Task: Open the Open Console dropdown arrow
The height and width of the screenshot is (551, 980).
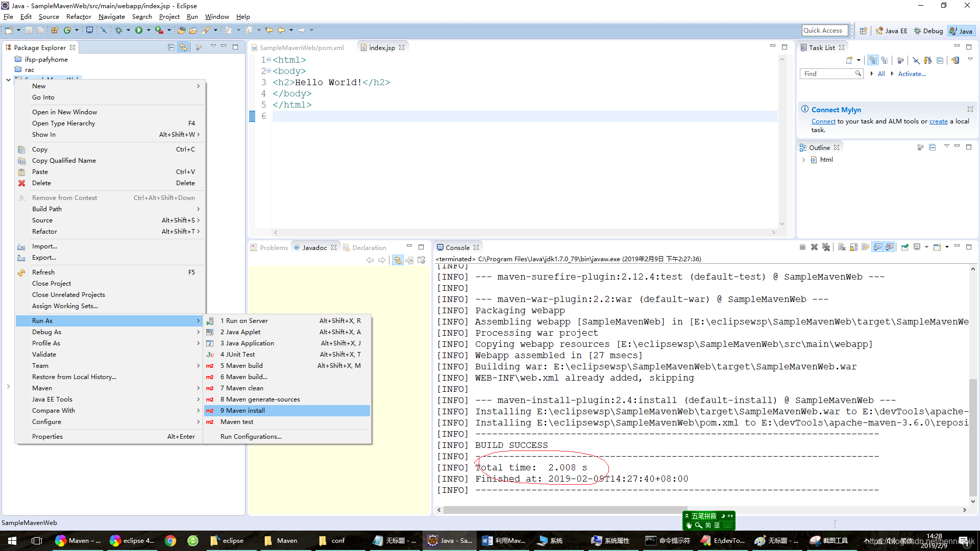Action: tap(947, 247)
